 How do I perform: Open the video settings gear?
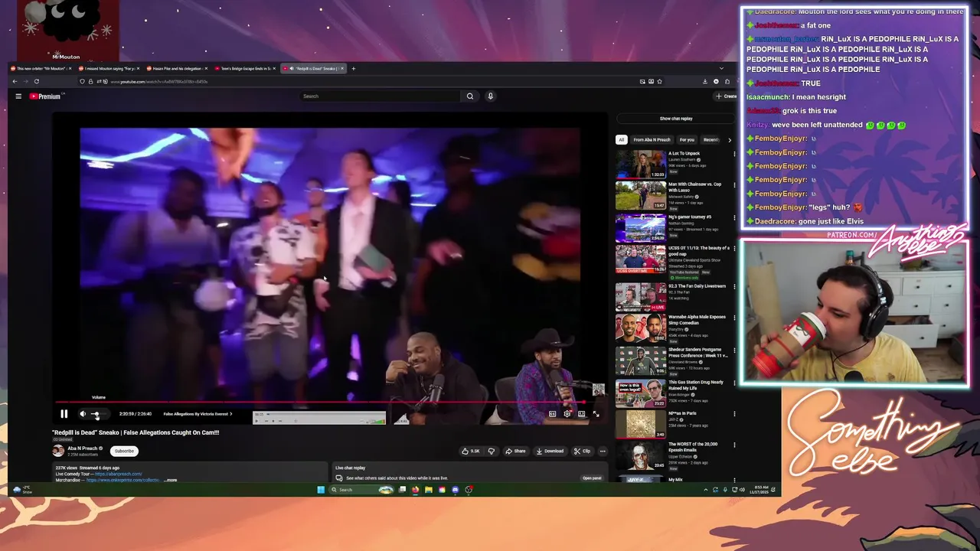[x=567, y=414]
